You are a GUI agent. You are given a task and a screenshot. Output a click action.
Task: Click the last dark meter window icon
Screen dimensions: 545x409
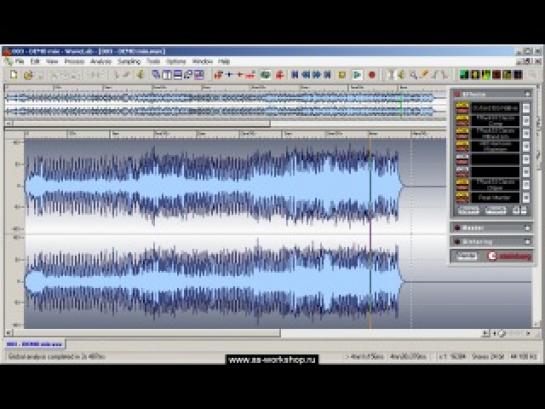(x=518, y=75)
